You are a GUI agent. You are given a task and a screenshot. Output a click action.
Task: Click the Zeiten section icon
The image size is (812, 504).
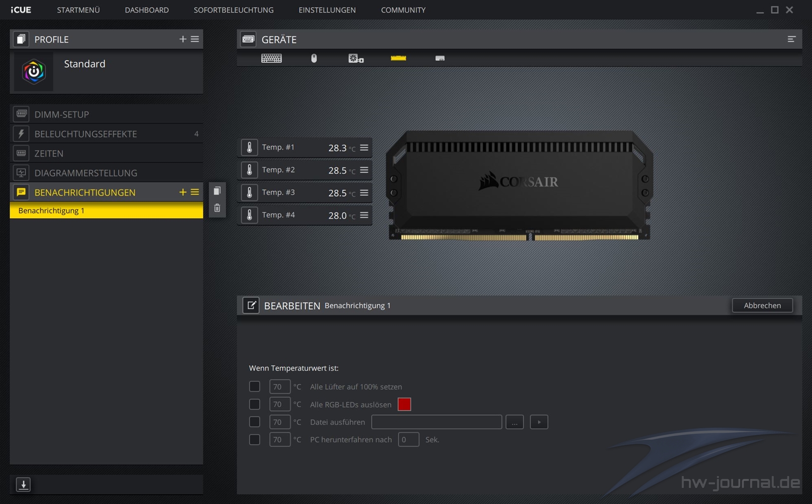coord(21,153)
